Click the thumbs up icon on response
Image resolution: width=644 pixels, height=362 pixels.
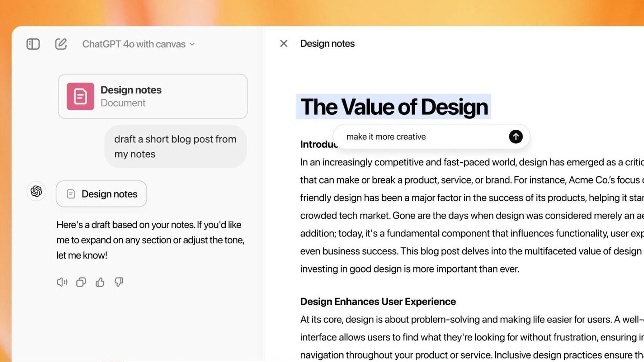[x=99, y=282]
